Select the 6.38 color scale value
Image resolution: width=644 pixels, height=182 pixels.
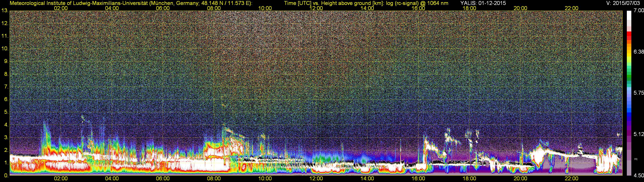639,52
